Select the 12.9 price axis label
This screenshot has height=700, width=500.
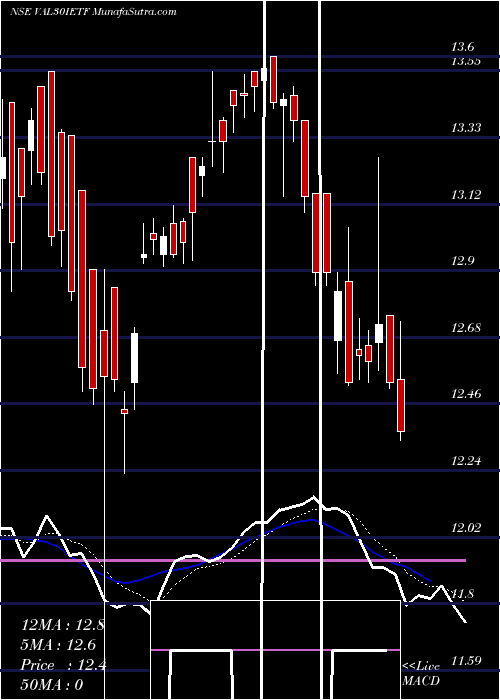coord(463,261)
